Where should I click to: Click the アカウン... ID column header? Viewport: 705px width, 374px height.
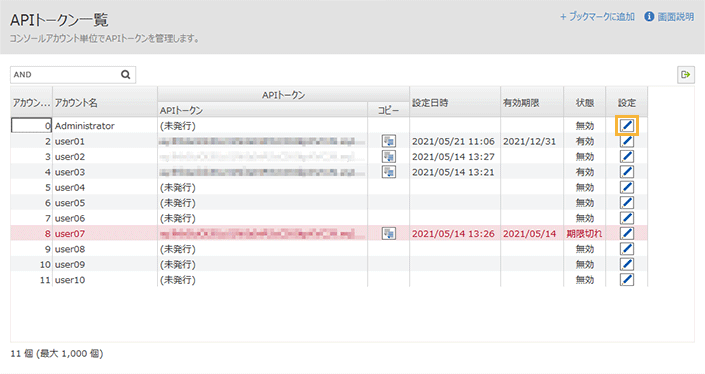(31, 102)
